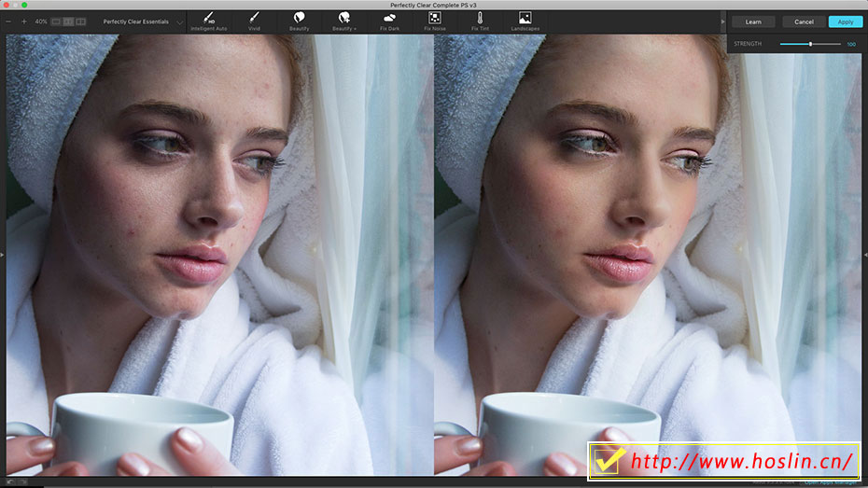Select the Fix Dark preset
This screenshot has height=488, width=868.
coord(390,21)
